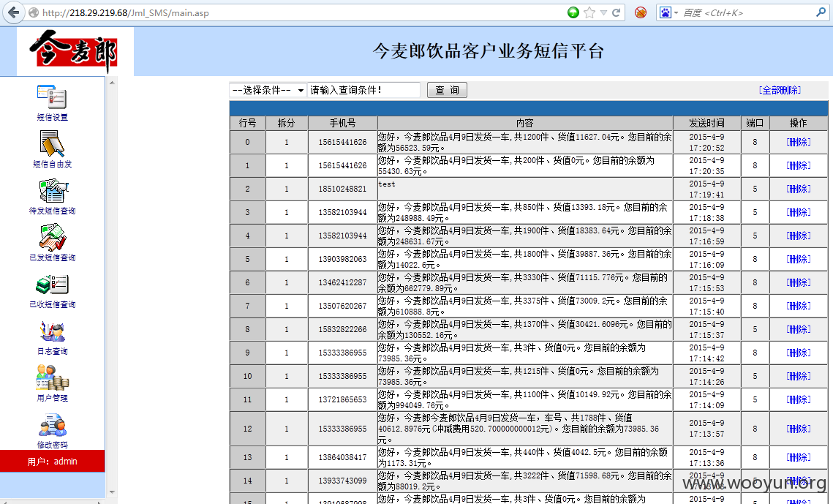
Task: Click the 全部删除 link
Action: pos(780,90)
